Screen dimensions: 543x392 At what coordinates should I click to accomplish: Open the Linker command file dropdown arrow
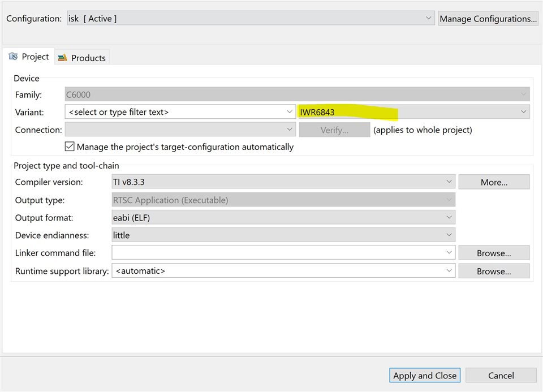click(x=449, y=252)
